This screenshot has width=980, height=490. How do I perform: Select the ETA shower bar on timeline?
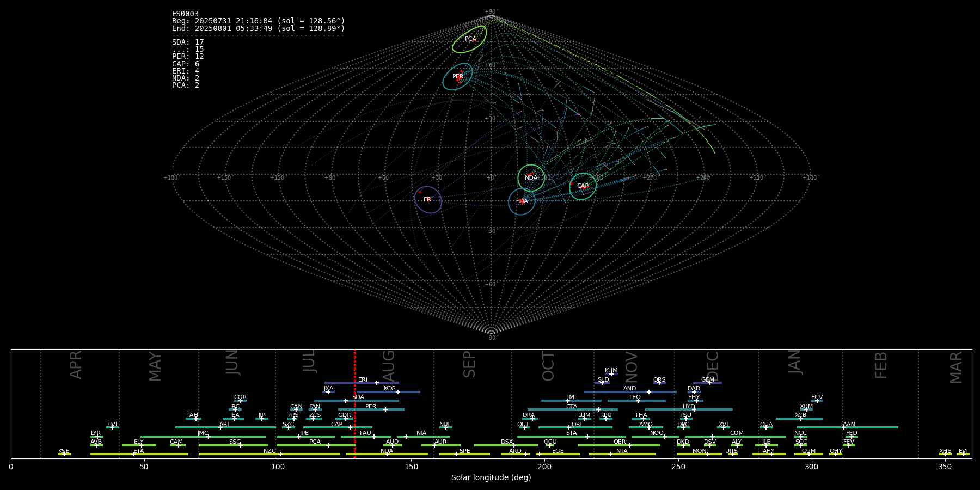139,454
